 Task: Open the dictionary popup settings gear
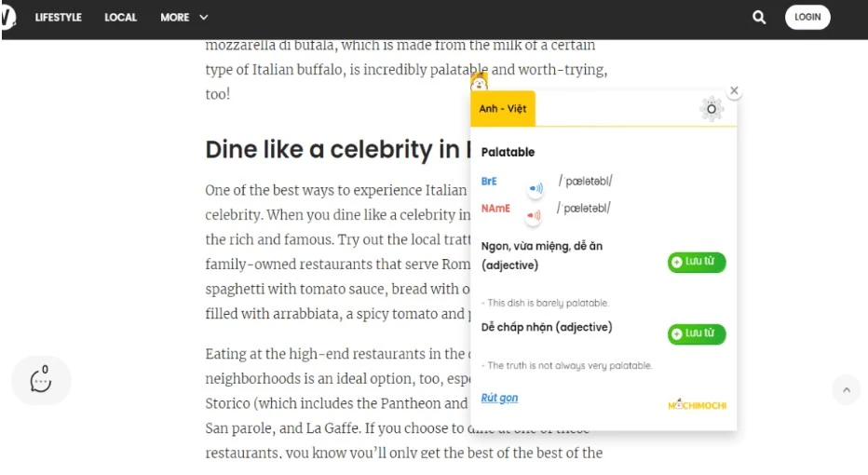tap(712, 109)
